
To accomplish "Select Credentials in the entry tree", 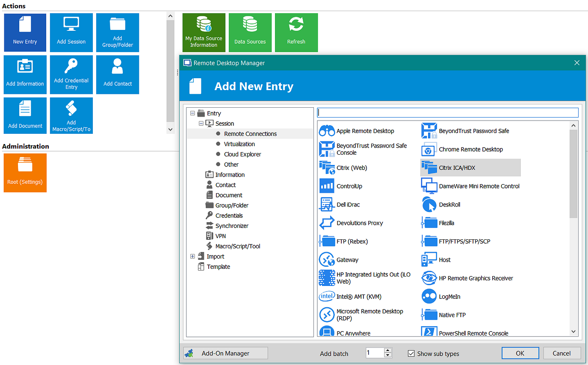I will pos(229,216).
